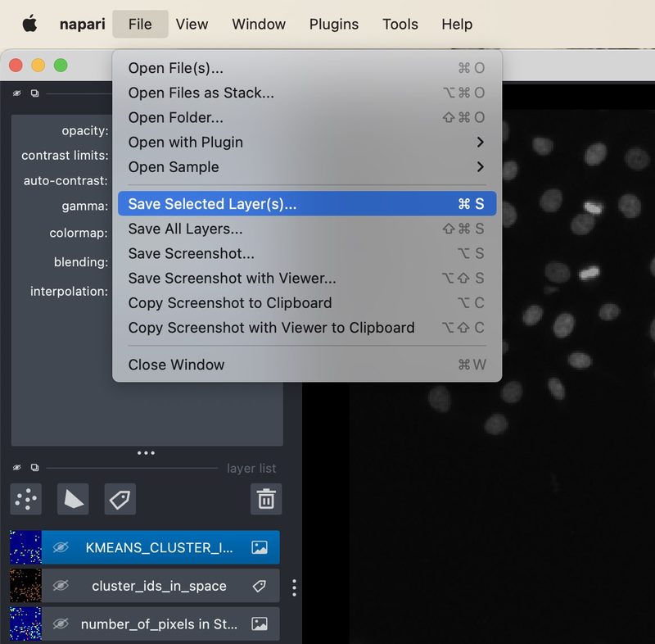Choose Copy Screenshot to Clipboard

tap(307, 302)
